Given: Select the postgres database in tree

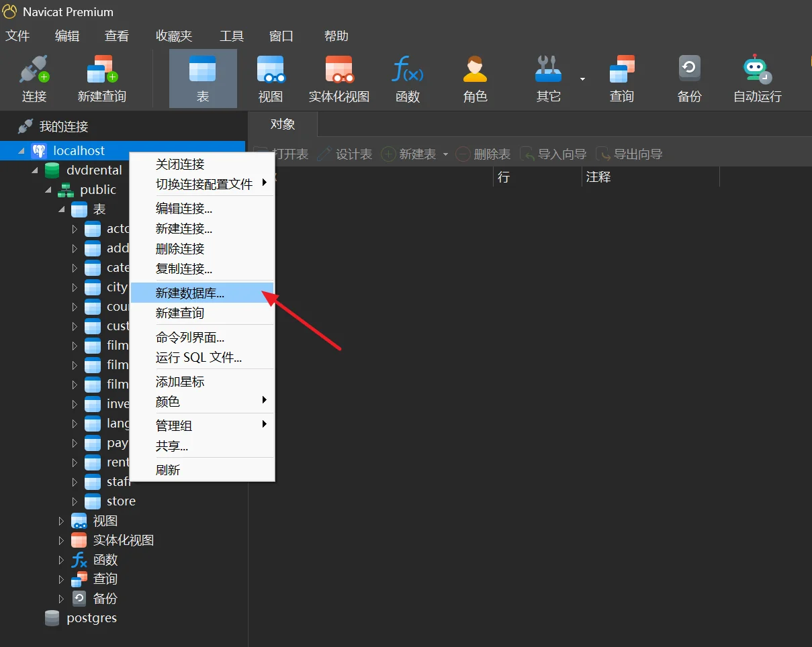Looking at the screenshot, I should click(91, 618).
